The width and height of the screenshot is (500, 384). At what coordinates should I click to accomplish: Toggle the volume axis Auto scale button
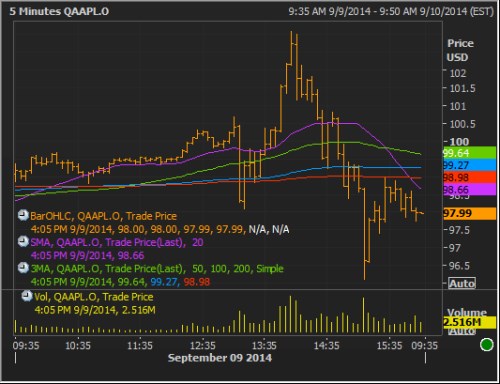tap(462, 332)
